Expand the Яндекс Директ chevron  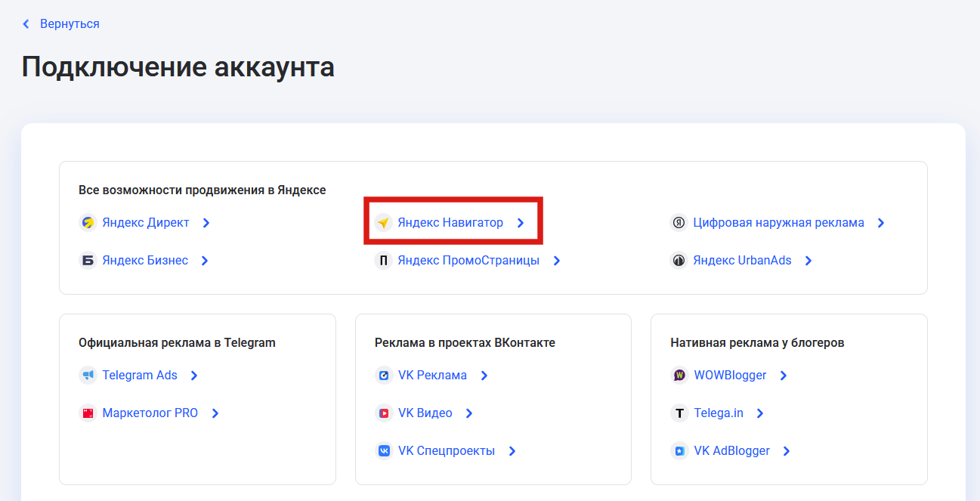pyautogui.click(x=206, y=222)
